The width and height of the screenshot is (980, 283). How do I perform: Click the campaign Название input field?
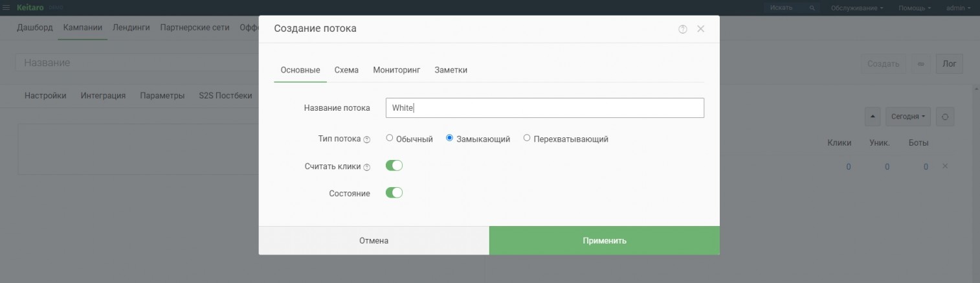click(x=137, y=63)
